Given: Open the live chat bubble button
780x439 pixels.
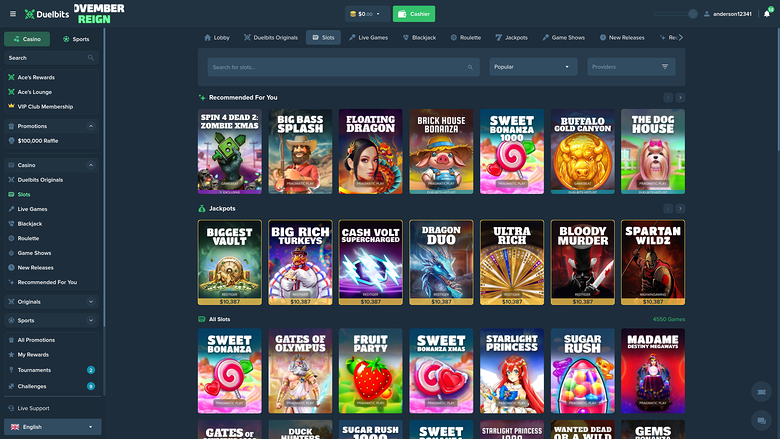Looking at the screenshot, I should 761,421.
